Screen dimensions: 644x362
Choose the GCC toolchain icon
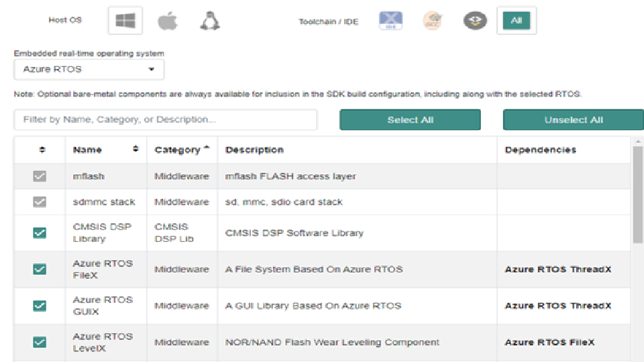click(x=433, y=21)
